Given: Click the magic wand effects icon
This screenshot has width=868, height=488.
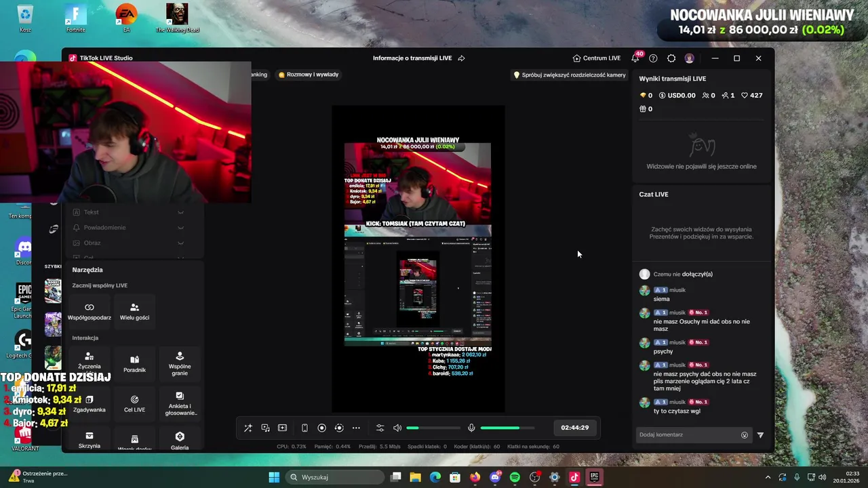Looking at the screenshot, I should (x=248, y=428).
